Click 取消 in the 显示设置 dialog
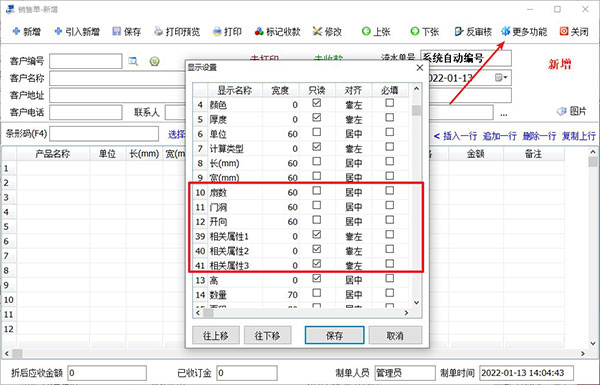 (395, 336)
